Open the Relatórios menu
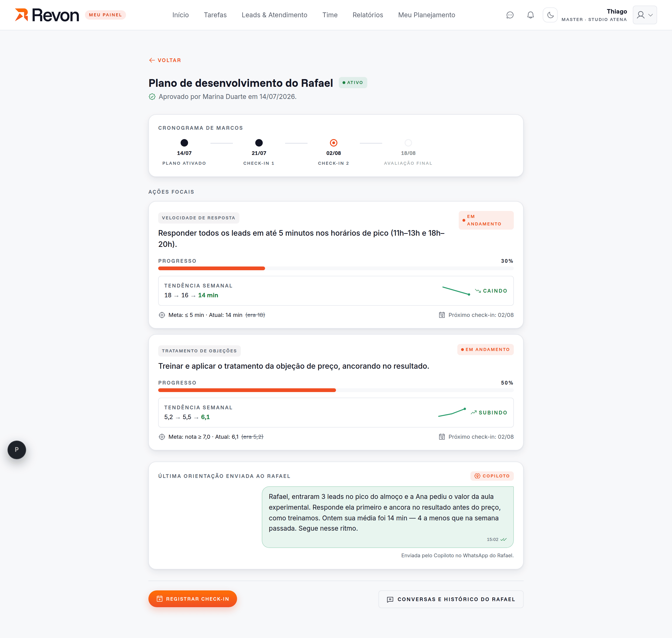The image size is (672, 638). (x=368, y=15)
